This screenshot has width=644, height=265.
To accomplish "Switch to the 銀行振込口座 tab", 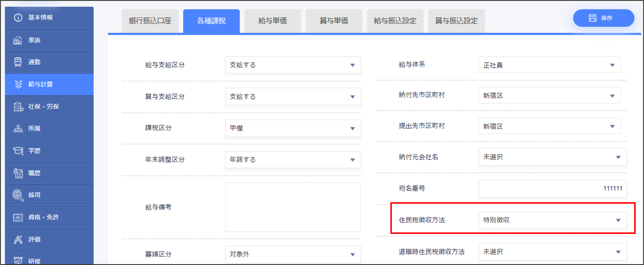I will [150, 21].
